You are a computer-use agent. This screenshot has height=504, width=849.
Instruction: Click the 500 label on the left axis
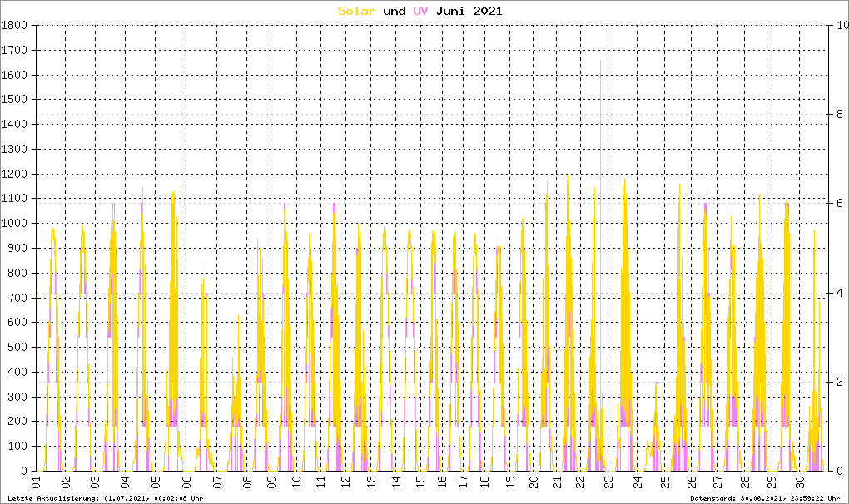[18, 348]
